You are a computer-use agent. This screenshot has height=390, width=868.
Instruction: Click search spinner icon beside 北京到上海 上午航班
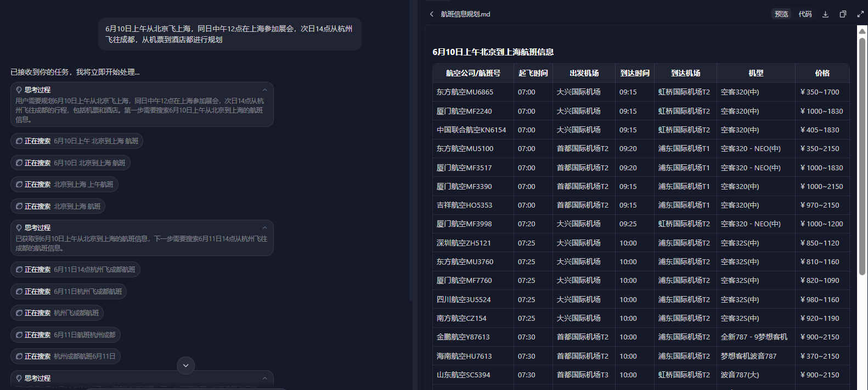(x=19, y=185)
